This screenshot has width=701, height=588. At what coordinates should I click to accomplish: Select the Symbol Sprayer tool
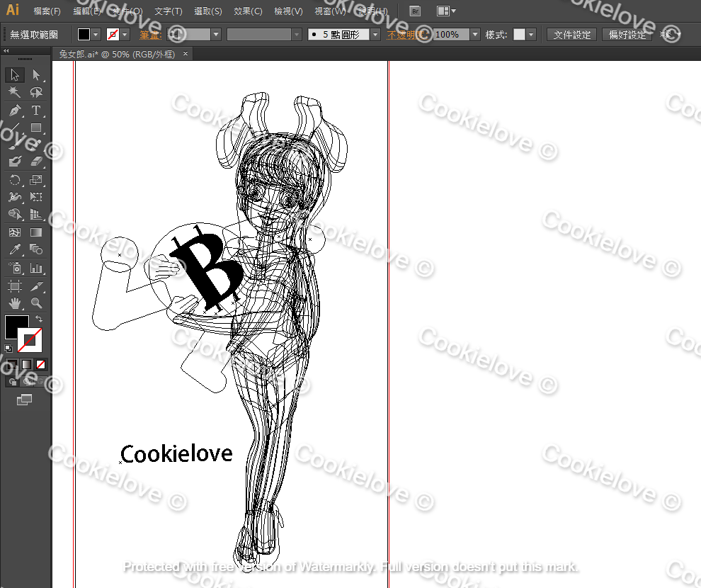(x=15, y=268)
